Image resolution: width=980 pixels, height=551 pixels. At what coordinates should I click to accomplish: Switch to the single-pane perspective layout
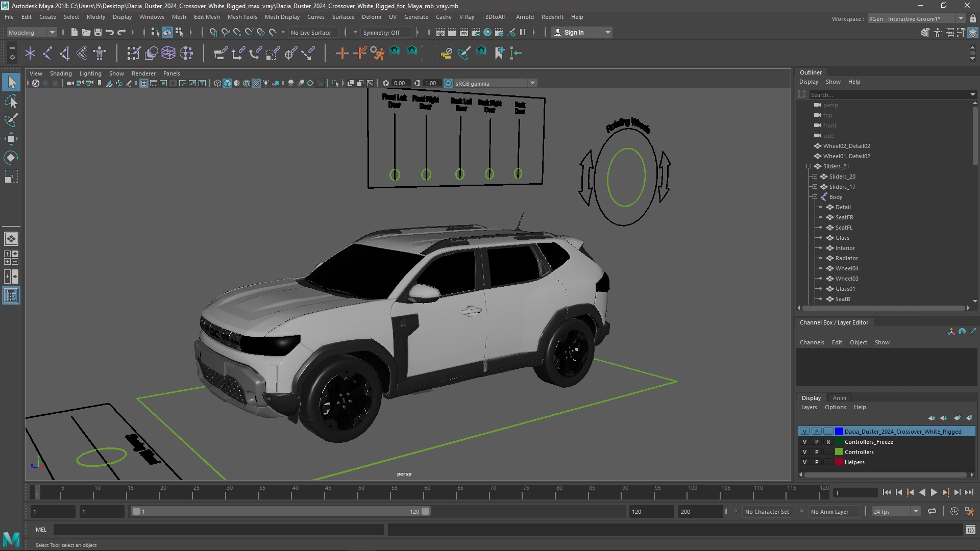(x=11, y=238)
